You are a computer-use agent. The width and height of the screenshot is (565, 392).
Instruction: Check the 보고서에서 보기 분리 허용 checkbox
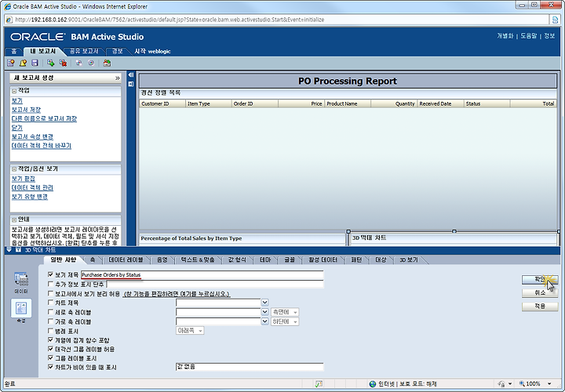tap(50, 293)
